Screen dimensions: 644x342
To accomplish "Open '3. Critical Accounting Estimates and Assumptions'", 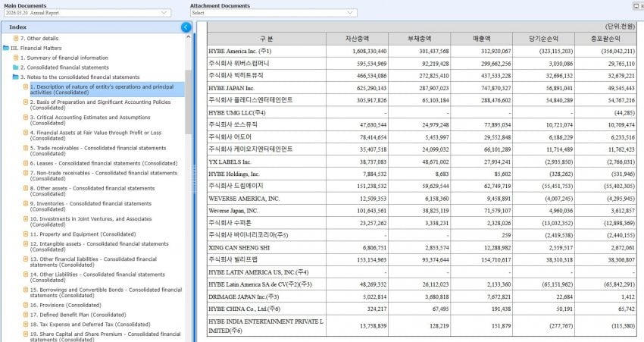I will coord(90,120).
